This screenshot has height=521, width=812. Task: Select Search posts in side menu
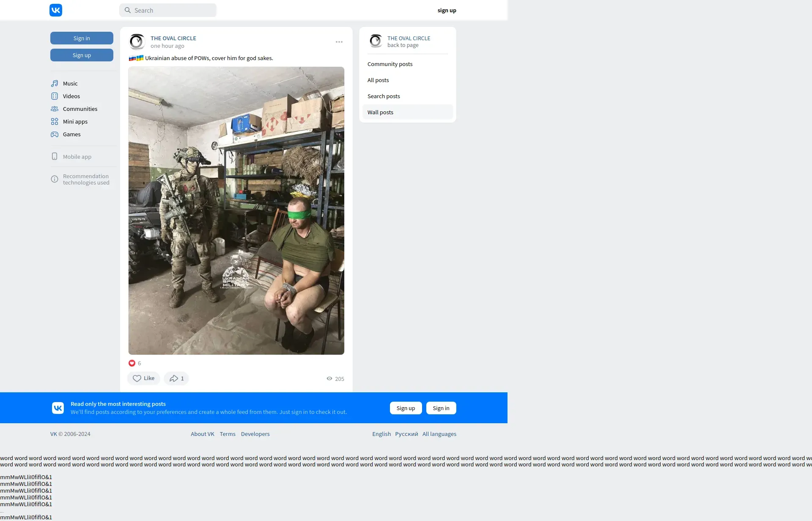tap(384, 96)
